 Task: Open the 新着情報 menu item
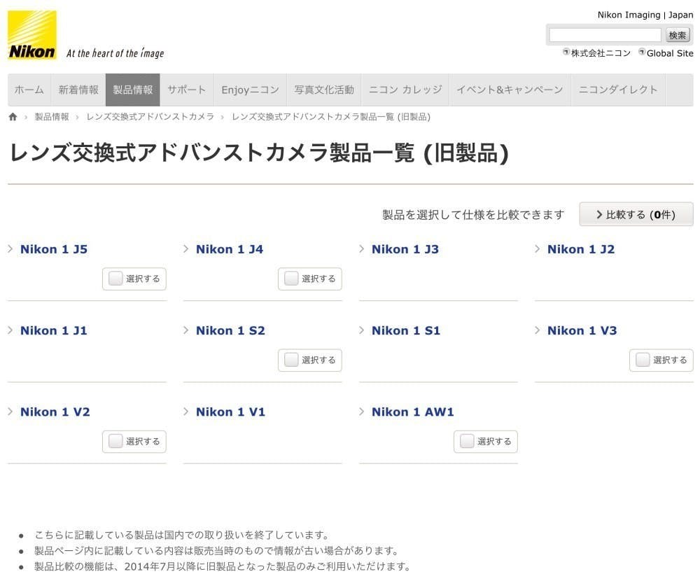[x=78, y=90]
